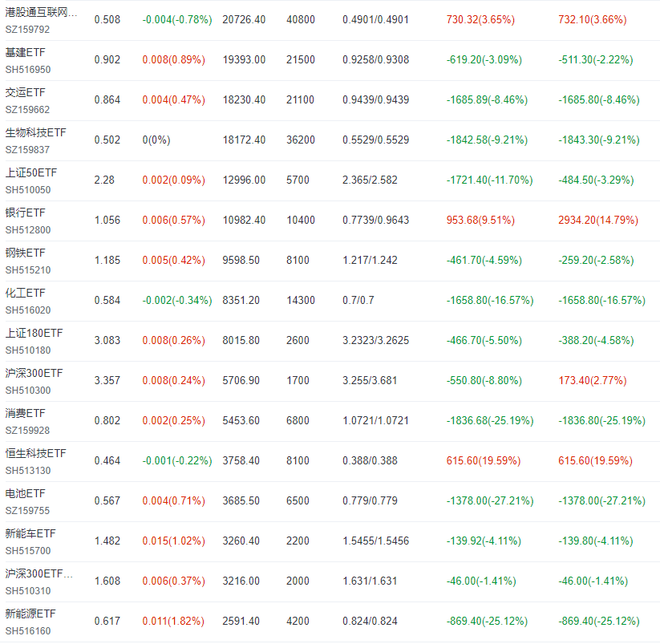This screenshot has height=644, width=660.
Task: Click the price 3.357 cell
Action: (107, 380)
